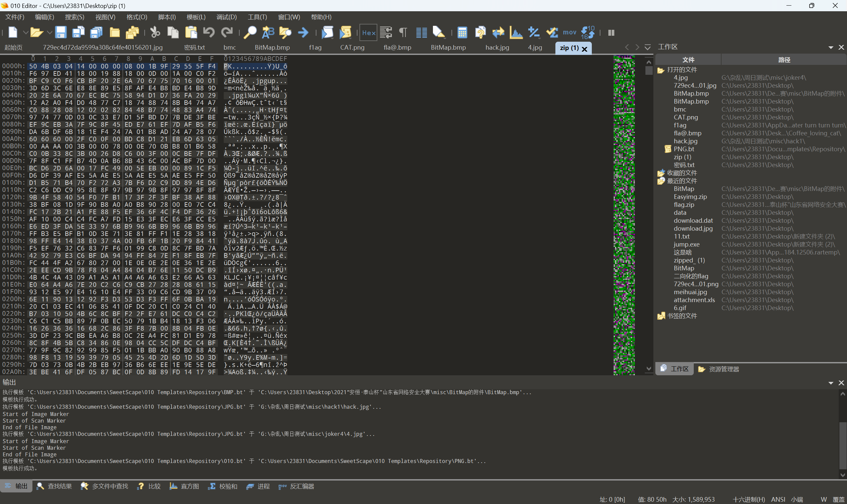This screenshot has width=847, height=504.
Task: Switch to the 校验和 bottom tab
Action: 222,486
